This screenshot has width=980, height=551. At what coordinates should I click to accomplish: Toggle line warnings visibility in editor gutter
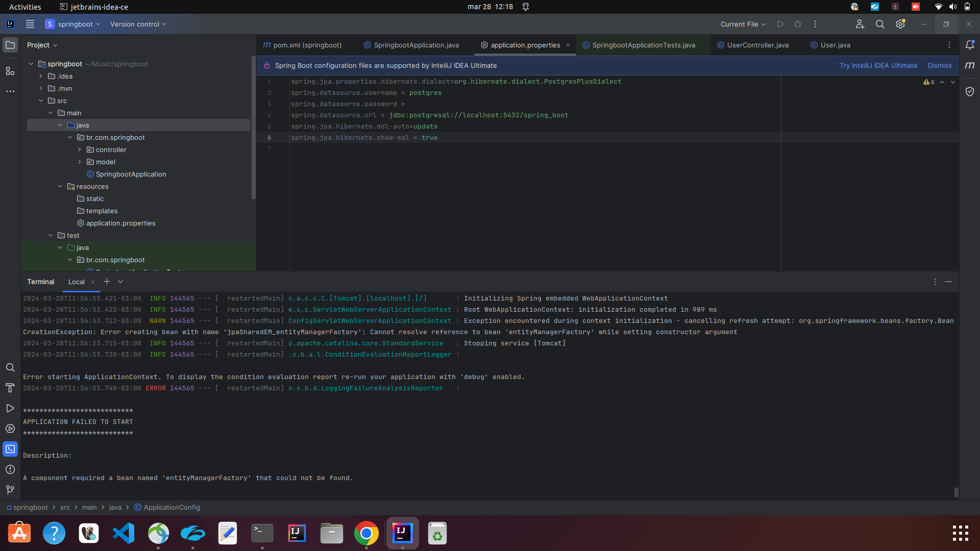point(929,82)
